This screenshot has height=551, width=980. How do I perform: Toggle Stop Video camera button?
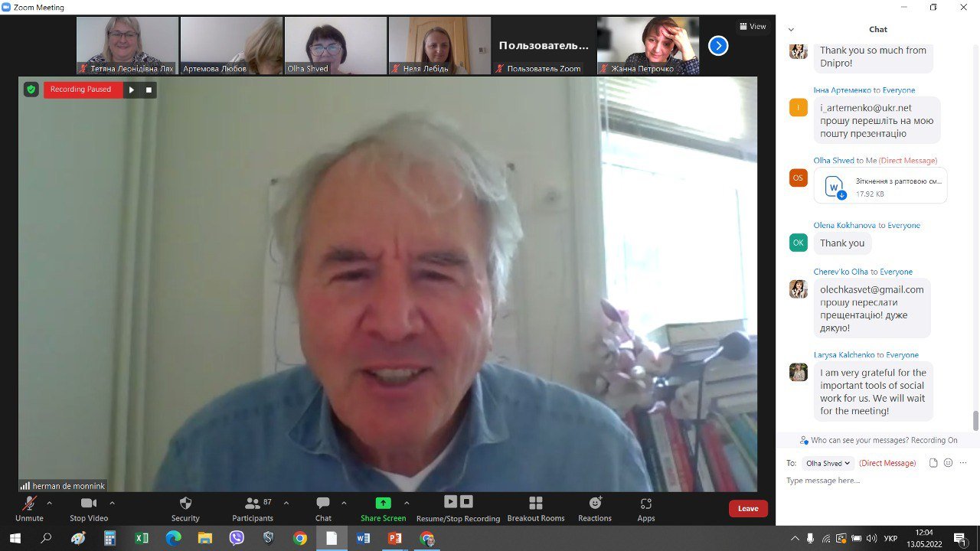tap(89, 504)
